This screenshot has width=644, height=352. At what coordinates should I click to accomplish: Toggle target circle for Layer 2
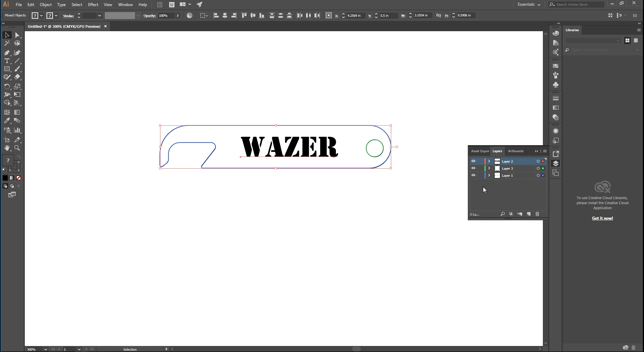point(538,161)
